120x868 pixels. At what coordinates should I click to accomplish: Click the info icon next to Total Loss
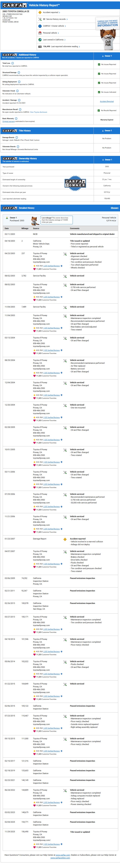click(13, 63)
